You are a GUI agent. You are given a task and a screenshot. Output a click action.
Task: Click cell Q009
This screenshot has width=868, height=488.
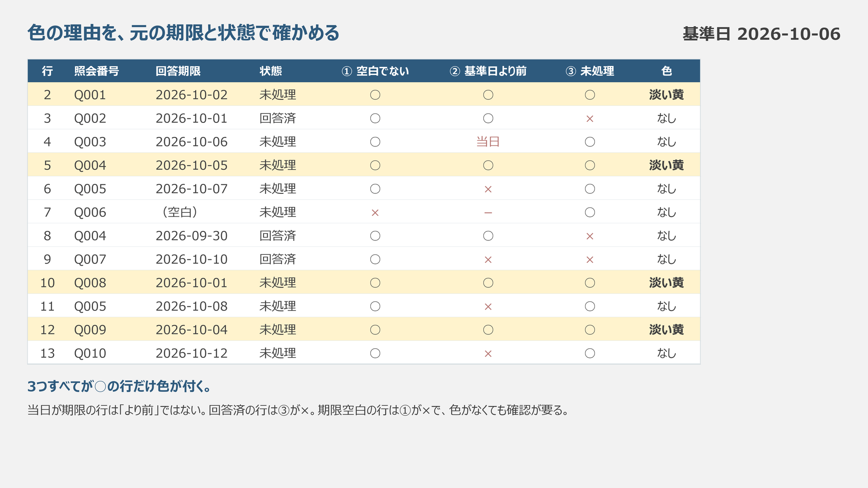(90, 330)
